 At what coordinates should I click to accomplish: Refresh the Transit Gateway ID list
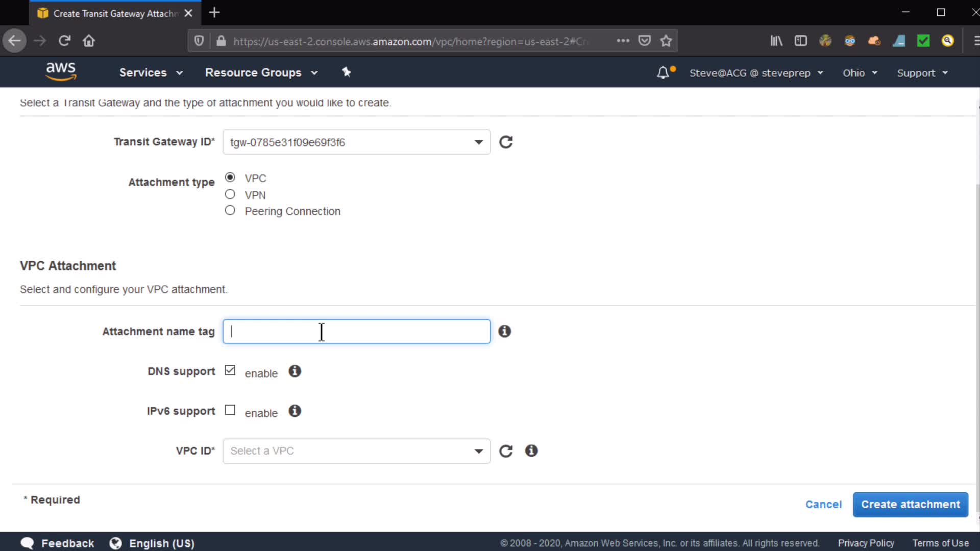click(505, 142)
